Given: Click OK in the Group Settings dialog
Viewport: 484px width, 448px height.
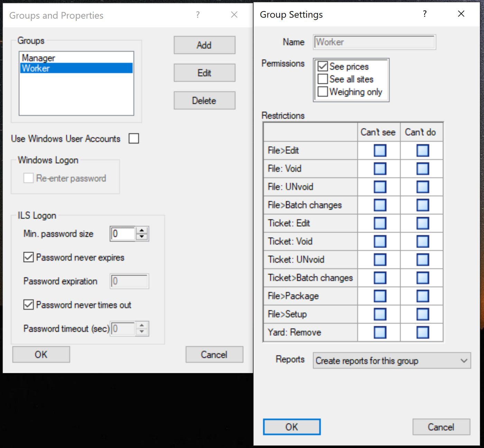Looking at the screenshot, I should [291, 427].
